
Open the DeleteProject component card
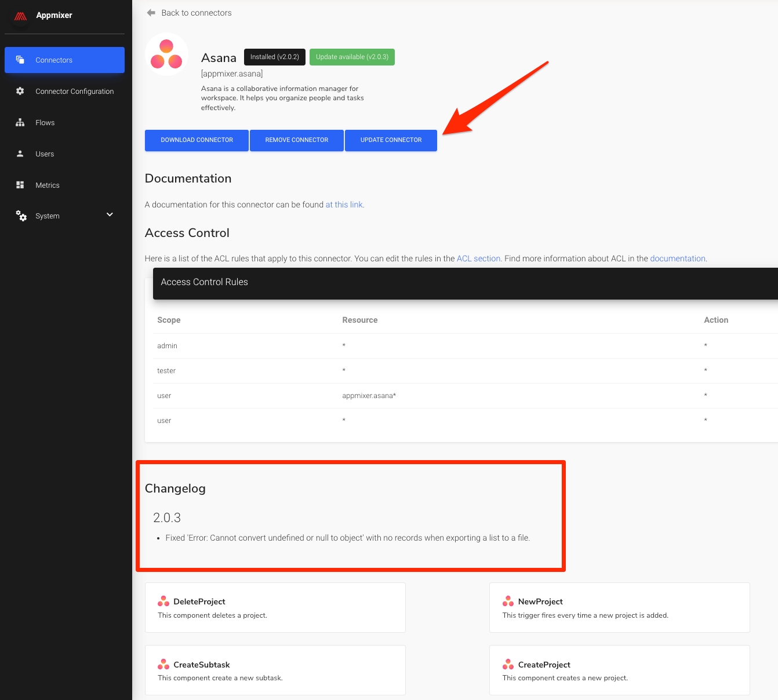coord(275,607)
